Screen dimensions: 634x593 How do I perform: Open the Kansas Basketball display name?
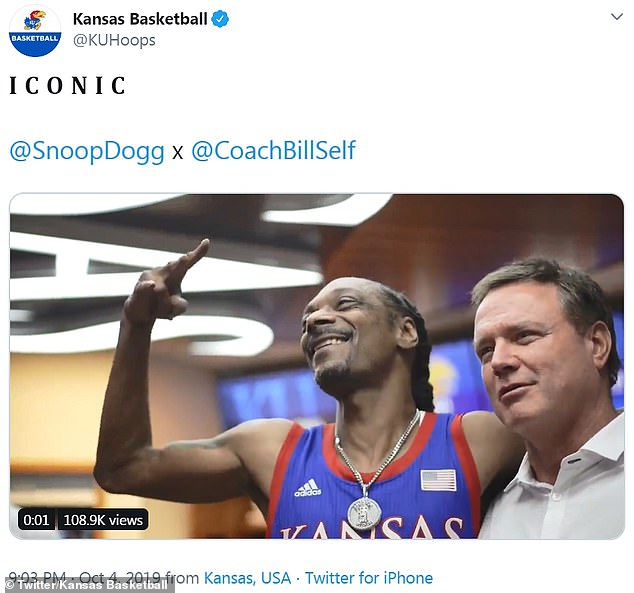pos(140,19)
